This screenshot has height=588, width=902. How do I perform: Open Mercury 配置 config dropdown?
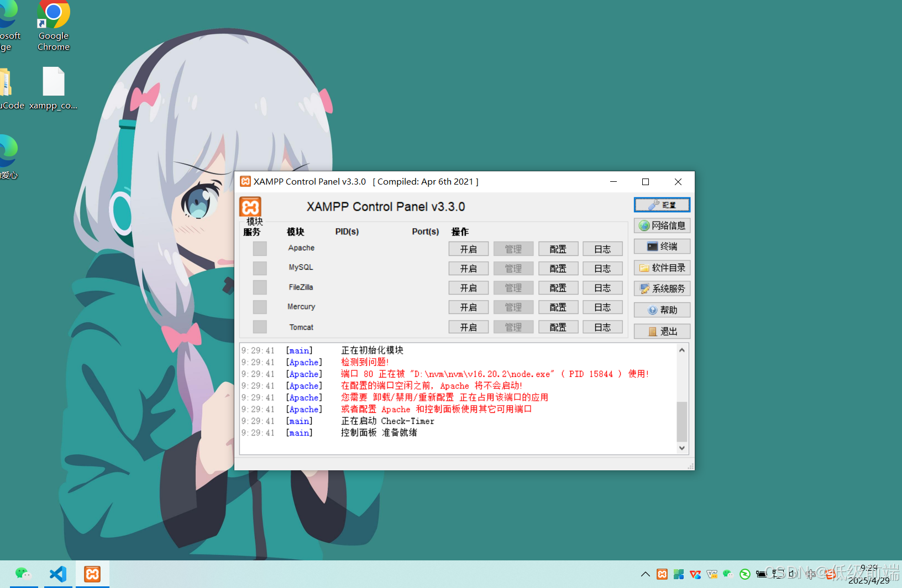pos(558,307)
